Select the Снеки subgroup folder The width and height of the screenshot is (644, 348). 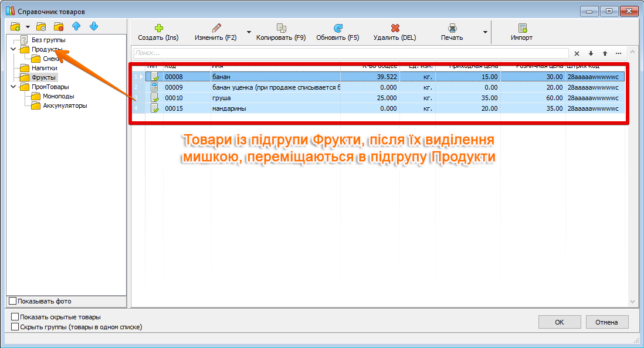point(47,59)
